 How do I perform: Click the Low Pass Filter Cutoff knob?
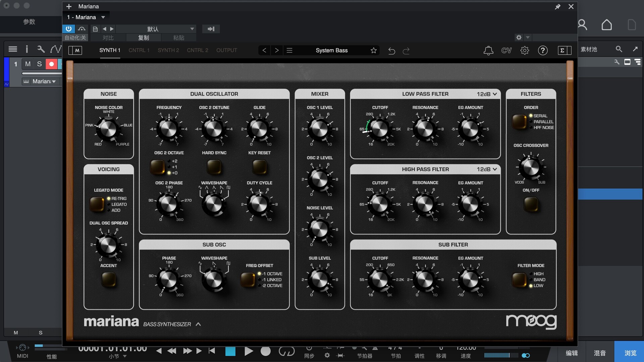coord(380,129)
